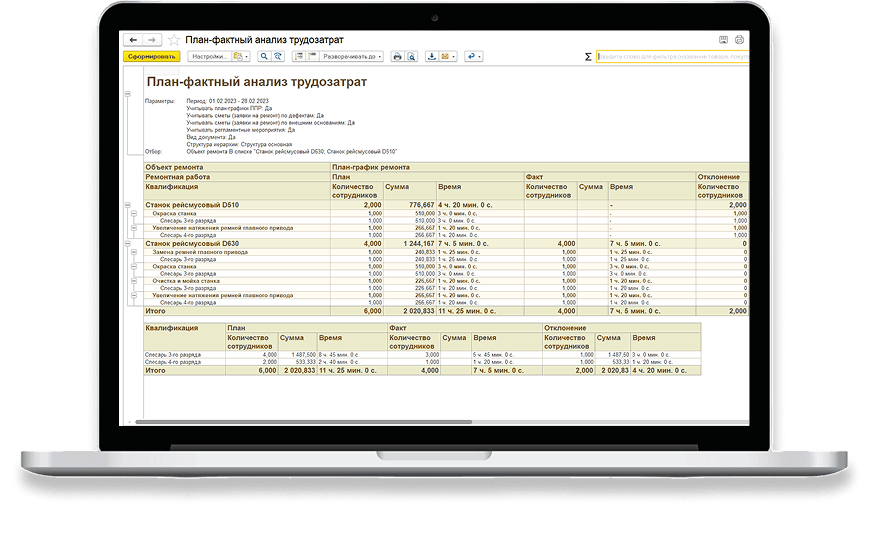Click the sigma sum icon
This screenshot has height=536, width=891.
[x=588, y=56]
